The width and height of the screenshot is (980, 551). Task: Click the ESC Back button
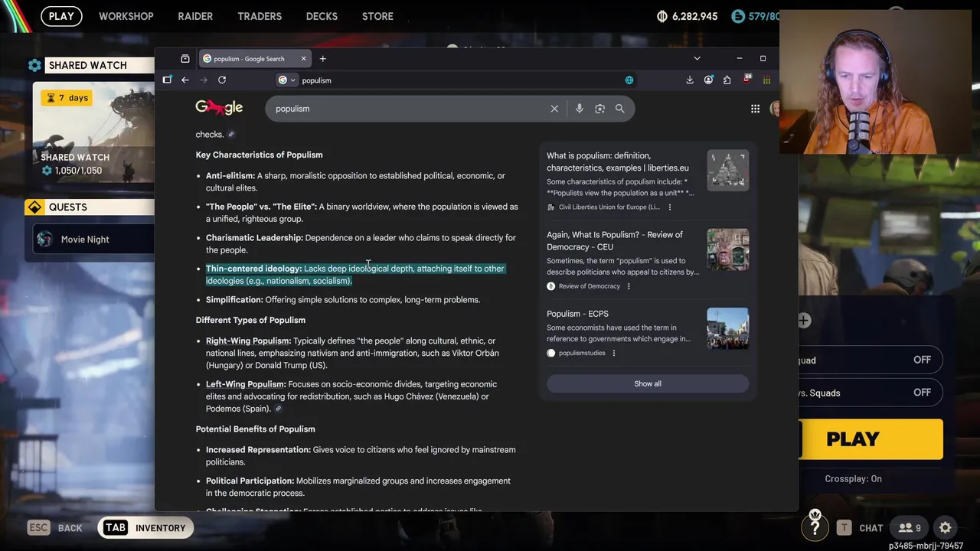[55, 527]
